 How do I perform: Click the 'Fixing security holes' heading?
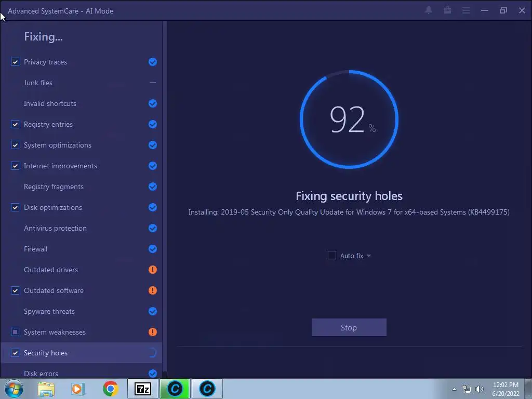coord(349,196)
